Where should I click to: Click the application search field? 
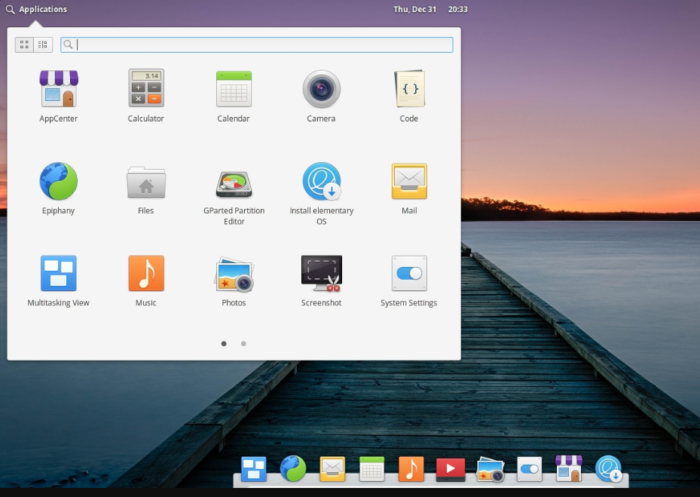262,45
